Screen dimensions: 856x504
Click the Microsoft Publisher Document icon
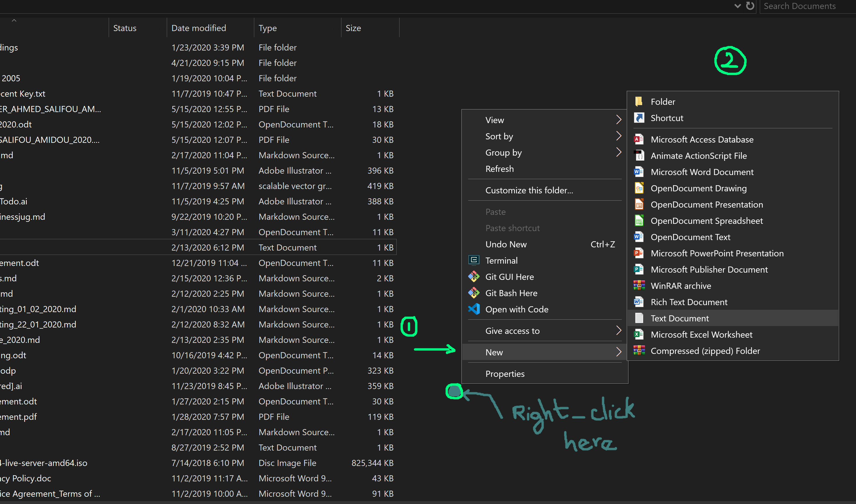[639, 270]
